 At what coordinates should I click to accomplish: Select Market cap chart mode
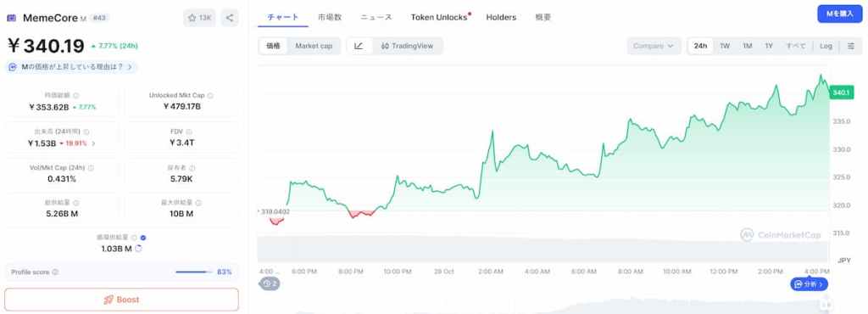coord(314,46)
